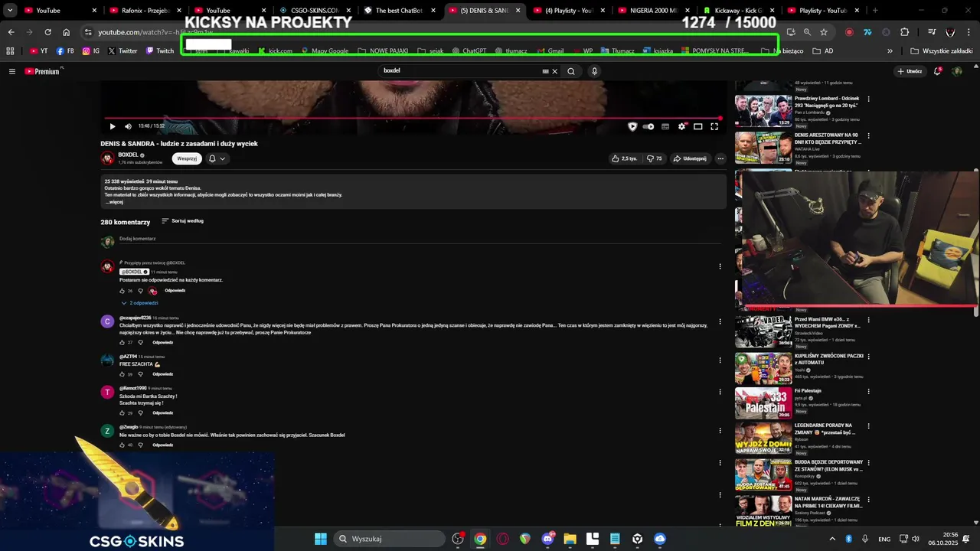Switch to theater mode
This screenshot has height=551, width=980.
(x=698, y=126)
